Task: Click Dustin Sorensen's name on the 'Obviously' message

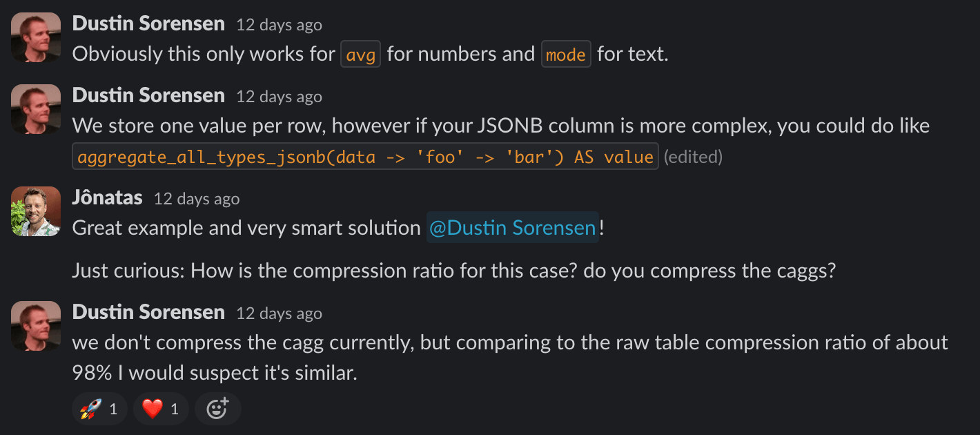Action: 148,23
